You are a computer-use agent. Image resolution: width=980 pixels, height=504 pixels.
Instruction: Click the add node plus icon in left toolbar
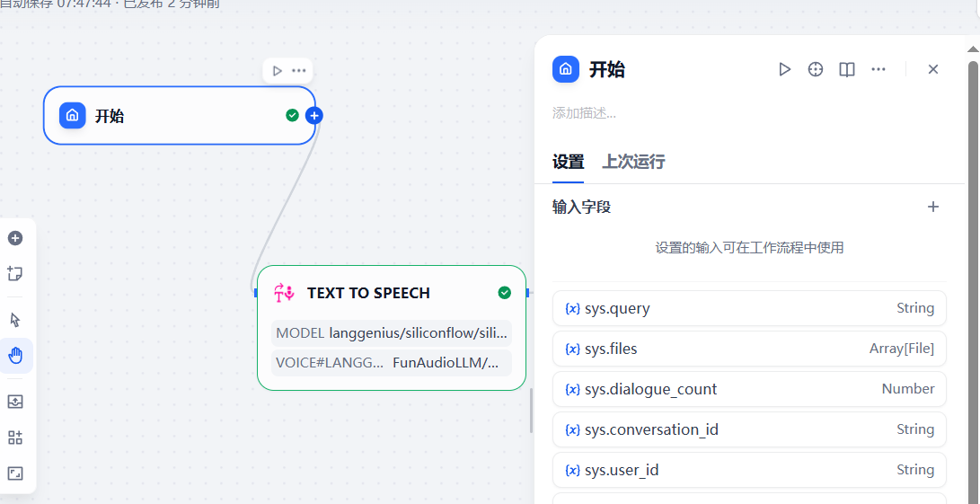click(x=15, y=238)
